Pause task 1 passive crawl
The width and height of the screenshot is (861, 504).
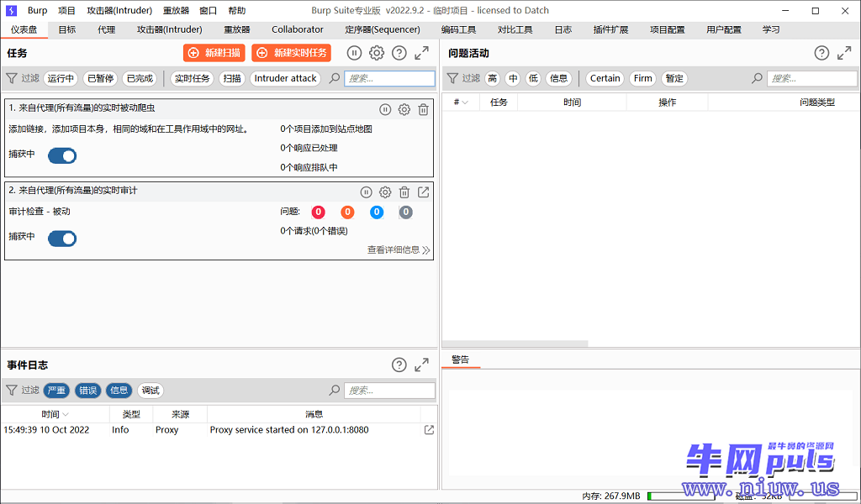coord(385,110)
